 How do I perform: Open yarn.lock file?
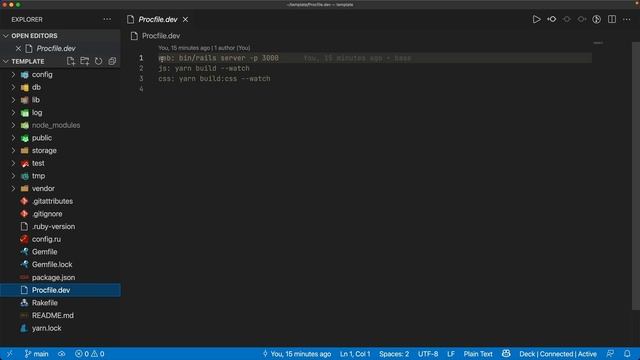pos(60,328)
